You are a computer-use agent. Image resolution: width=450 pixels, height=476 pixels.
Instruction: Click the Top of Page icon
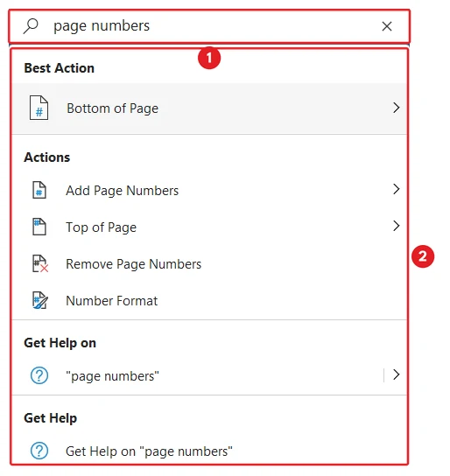coord(39,227)
